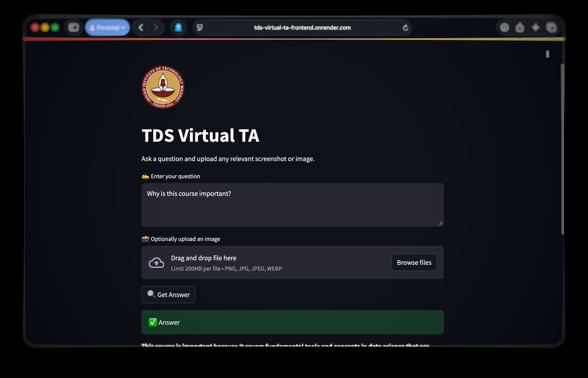Navigate back with the previous page arrow
The width and height of the screenshot is (588, 378).
pyautogui.click(x=141, y=27)
